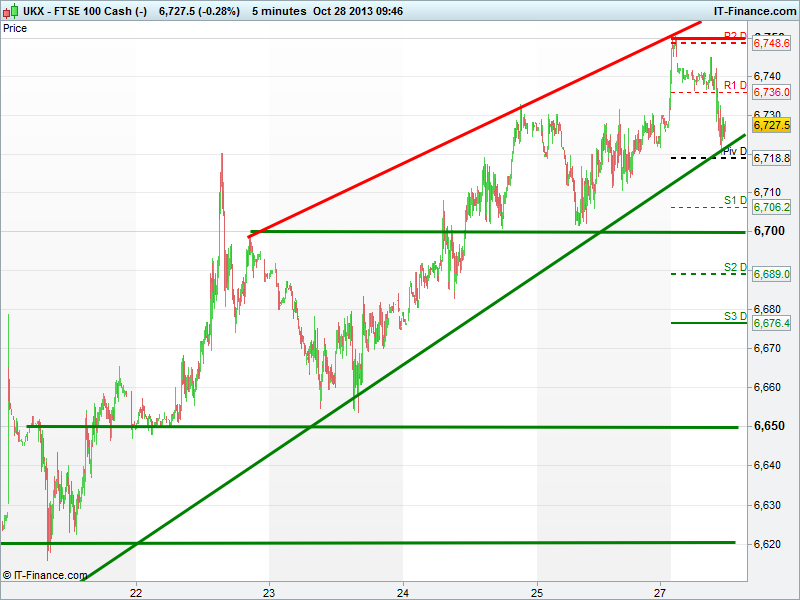This screenshot has width=800, height=600.
Task: Click the bold 6,700 level on price axis
Action: pos(768,231)
